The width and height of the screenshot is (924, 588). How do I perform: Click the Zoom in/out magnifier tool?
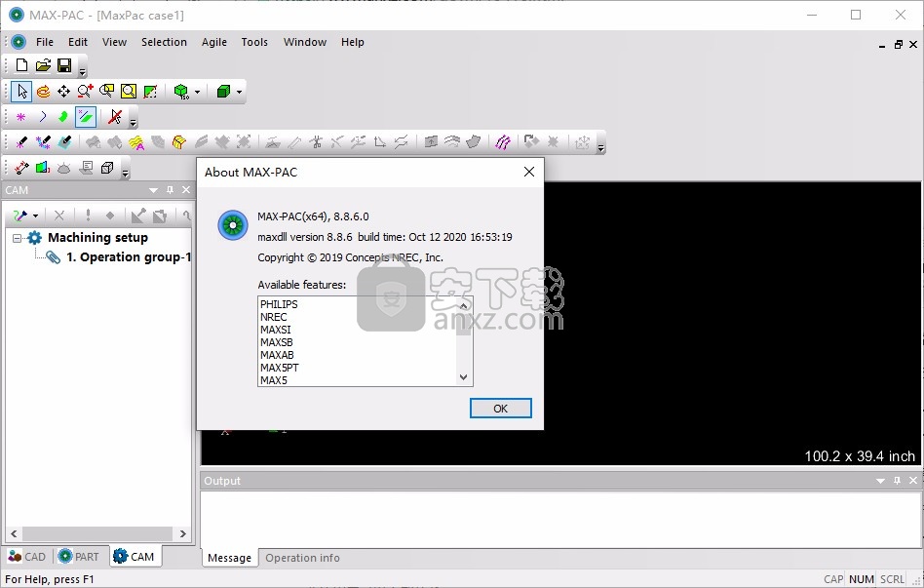[x=85, y=92]
